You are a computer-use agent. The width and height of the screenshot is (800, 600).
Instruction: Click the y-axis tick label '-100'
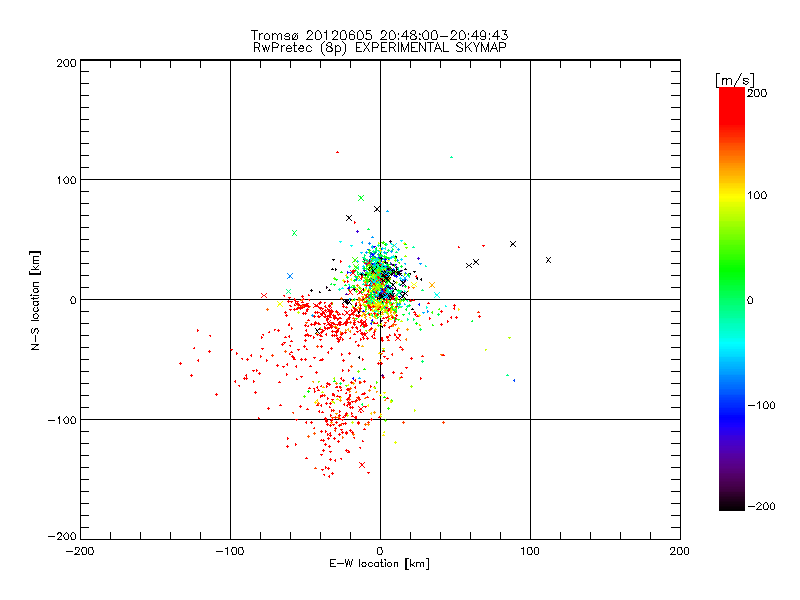pyautogui.click(x=62, y=420)
